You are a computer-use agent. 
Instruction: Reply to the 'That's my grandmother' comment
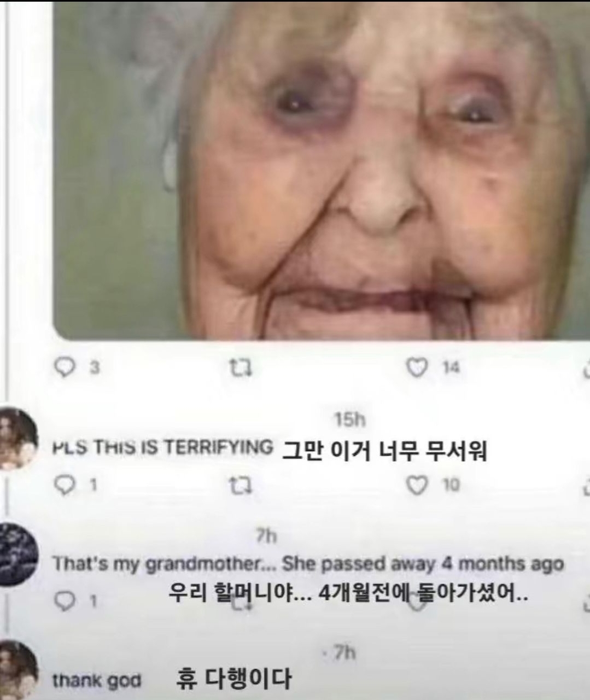(x=66, y=602)
